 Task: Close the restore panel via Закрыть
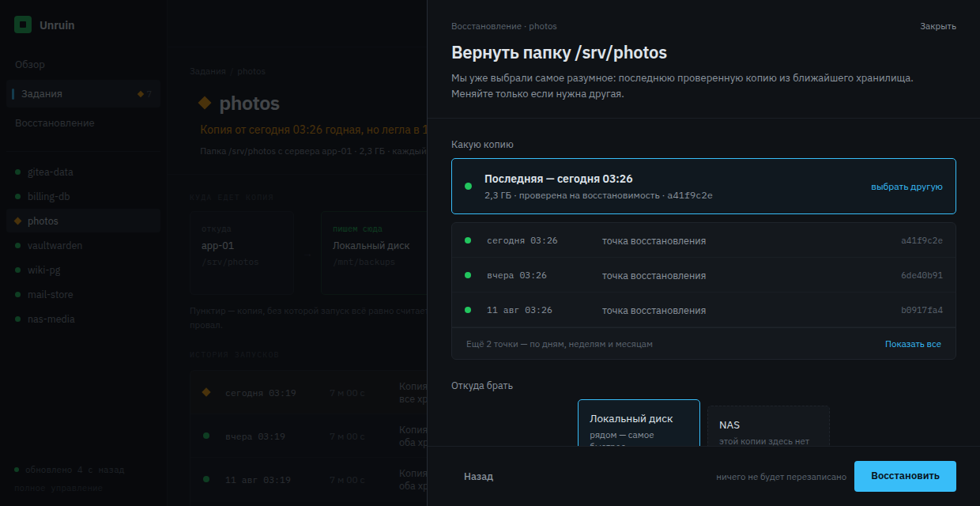point(938,26)
